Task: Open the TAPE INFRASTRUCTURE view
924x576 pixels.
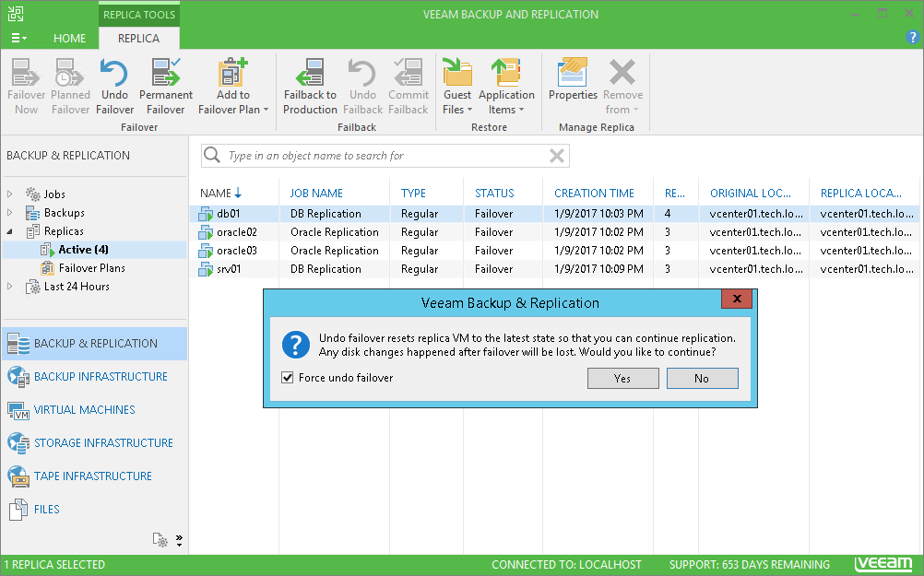Action: (x=95, y=476)
